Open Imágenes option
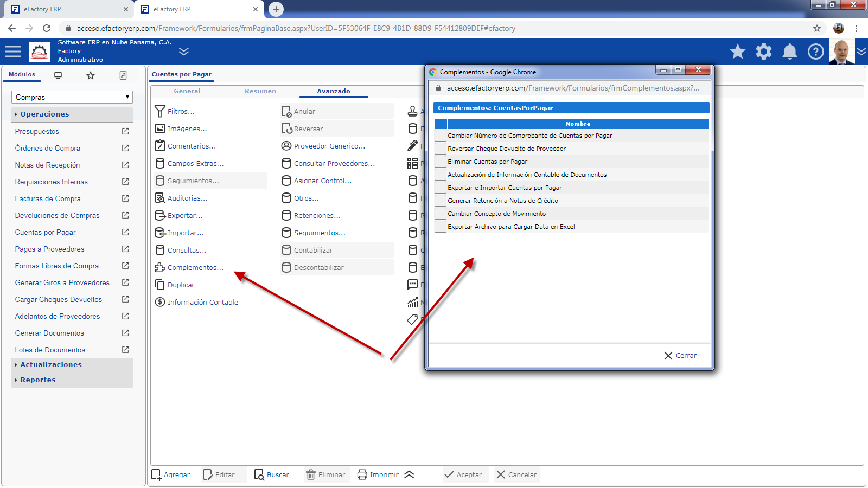 pyautogui.click(x=181, y=129)
